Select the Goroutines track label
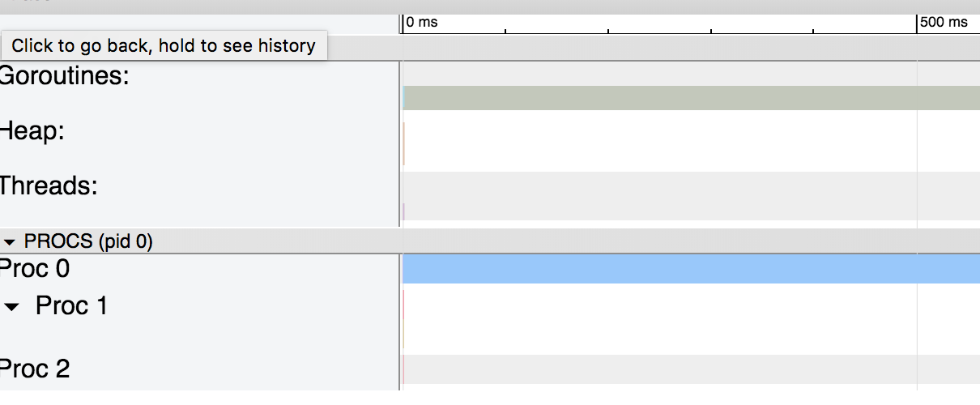Viewport: 980px width, 405px height. click(x=65, y=77)
